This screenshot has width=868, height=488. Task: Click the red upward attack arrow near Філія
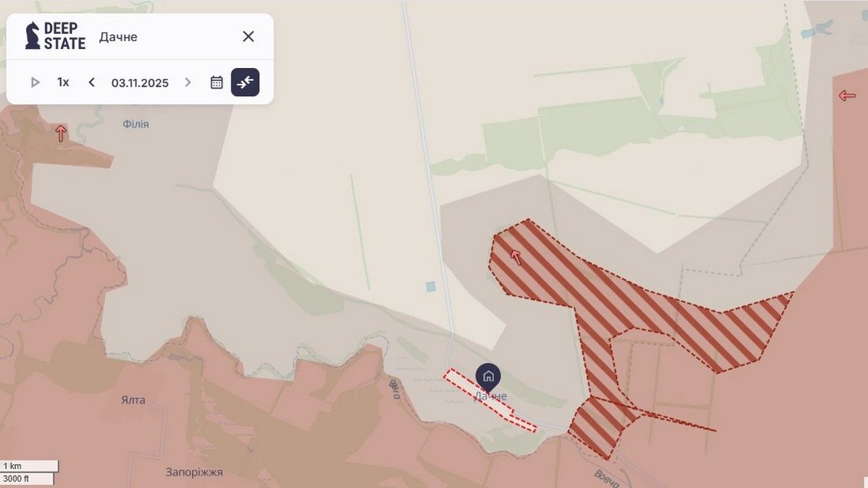61,133
